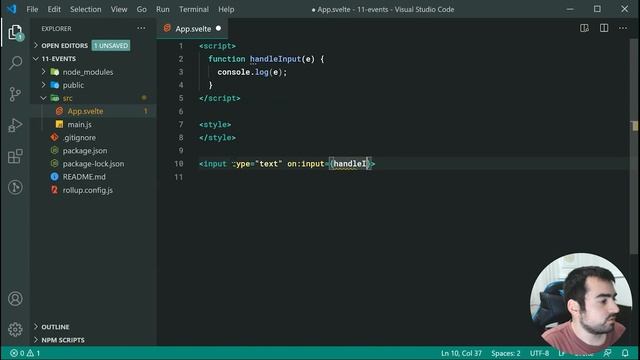Click the open changes icon in editor toolbar
Viewport: 640px width, 360px height.
584,28
